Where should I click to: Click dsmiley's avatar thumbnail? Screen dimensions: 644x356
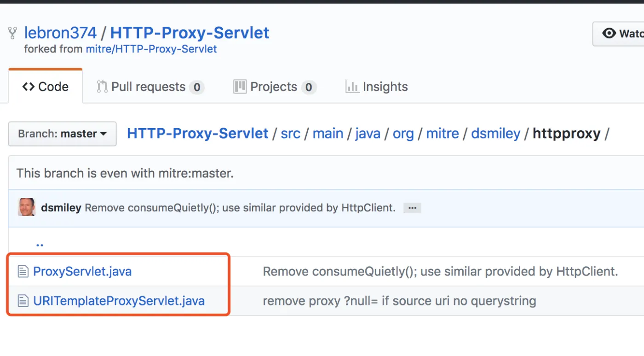tap(26, 208)
